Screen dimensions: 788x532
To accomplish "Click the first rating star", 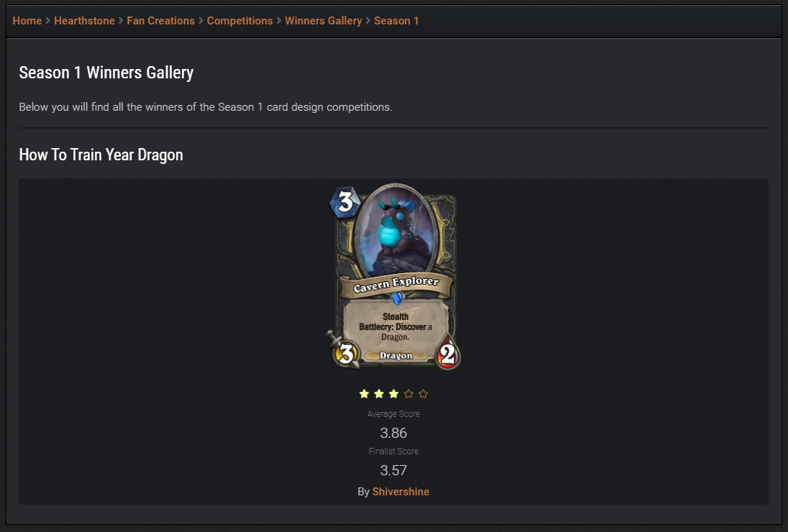I will pyautogui.click(x=365, y=394).
